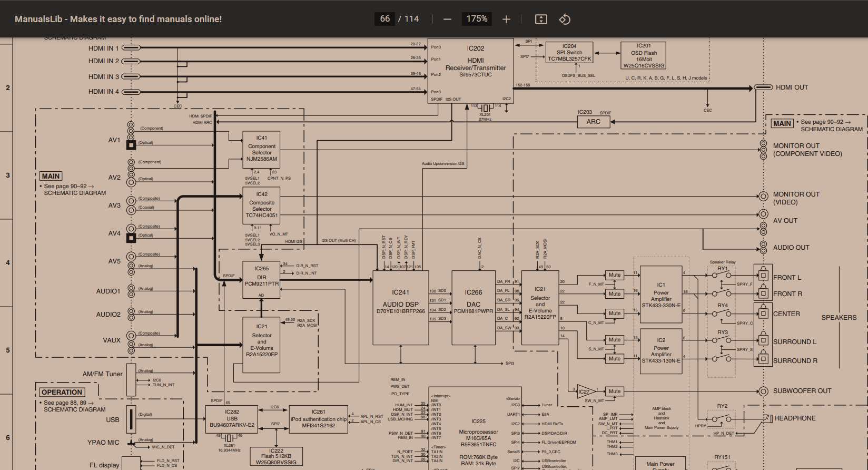Click the SURROUND L speaker label
The width and height of the screenshot is (868, 470).
click(x=795, y=342)
